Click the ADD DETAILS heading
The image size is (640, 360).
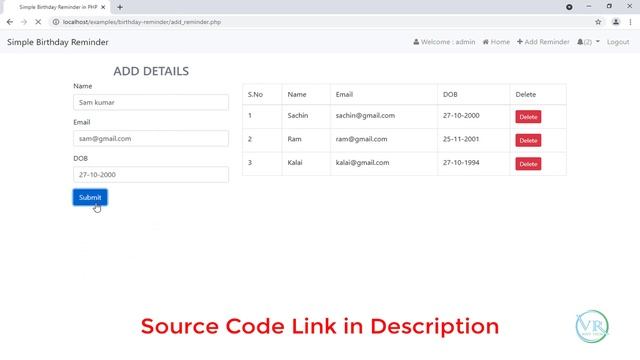pos(151,71)
